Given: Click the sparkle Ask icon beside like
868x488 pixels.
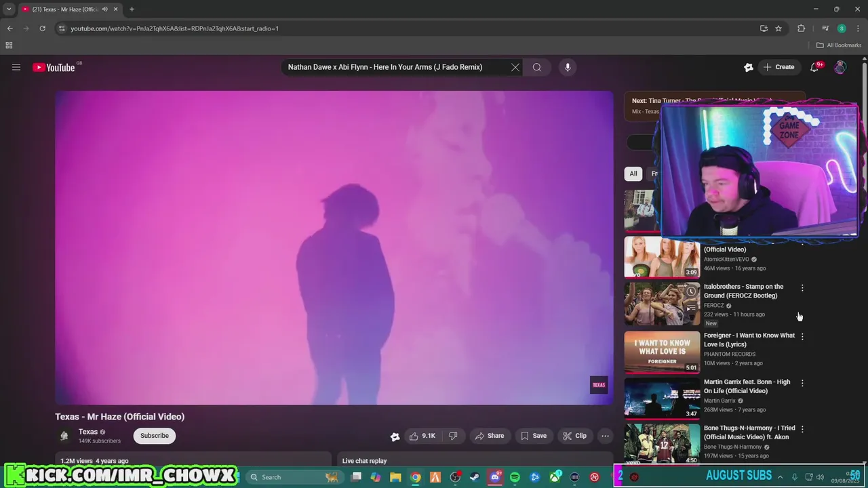Looking at the screenshot, I should coord(395,436).
